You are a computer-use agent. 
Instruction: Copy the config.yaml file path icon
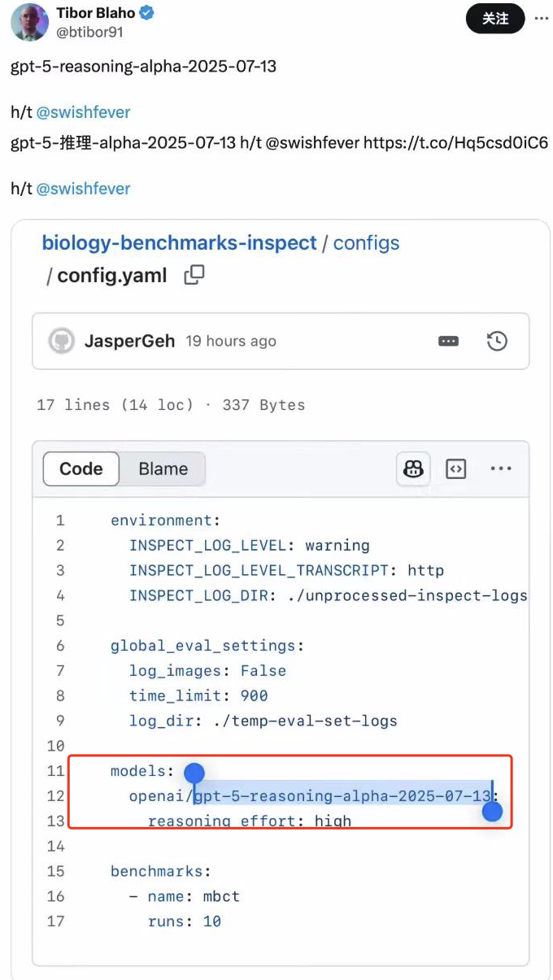click(194, 275)
